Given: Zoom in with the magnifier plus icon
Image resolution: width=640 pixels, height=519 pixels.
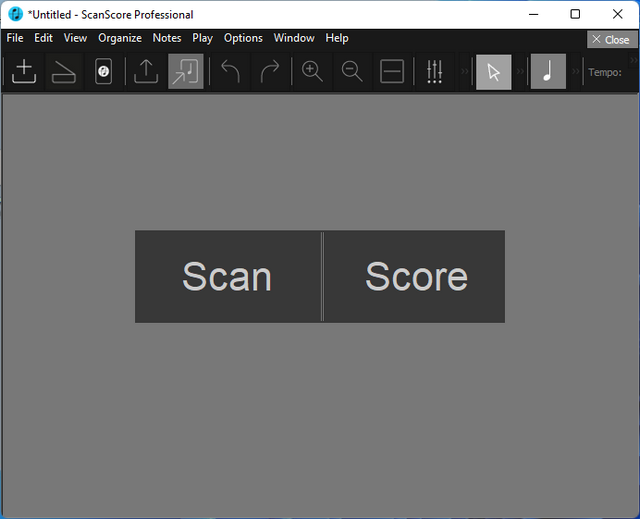Looking at the screenshot, I should point(312,72).
